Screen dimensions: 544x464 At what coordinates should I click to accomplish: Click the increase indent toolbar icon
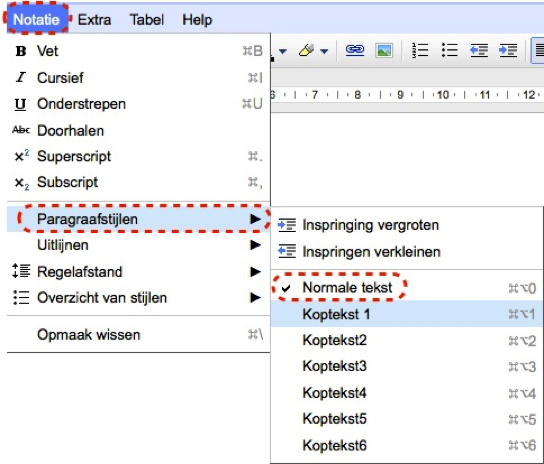pyautogui.click(x=508, y=51)
